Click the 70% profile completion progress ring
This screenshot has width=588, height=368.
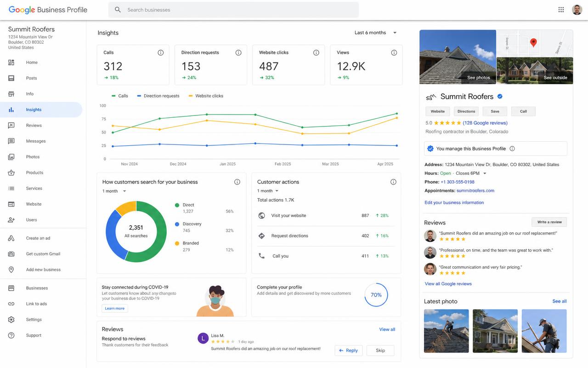(x=376, y=295)
